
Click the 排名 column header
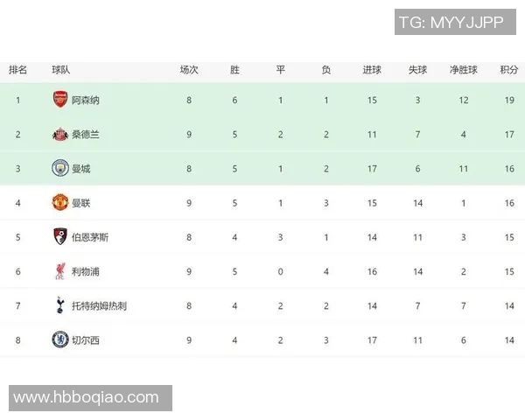point(17,69)
